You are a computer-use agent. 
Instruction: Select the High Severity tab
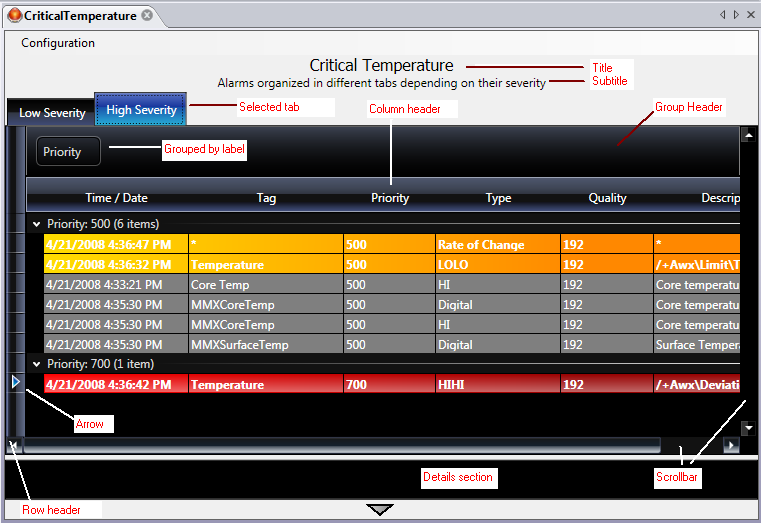(141, 110)
